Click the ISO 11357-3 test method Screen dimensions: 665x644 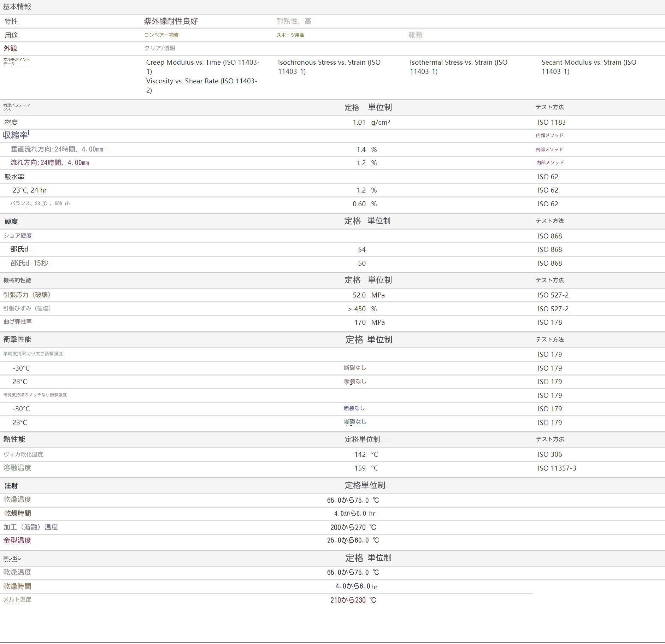tap(557, 468)
